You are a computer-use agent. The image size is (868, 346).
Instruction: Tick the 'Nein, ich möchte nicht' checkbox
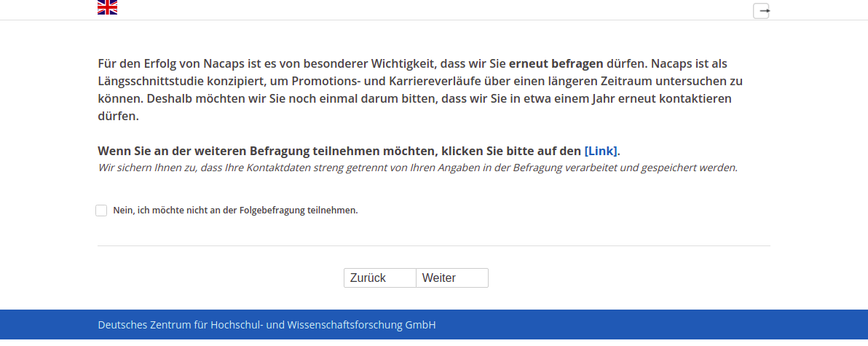pyautogui.click(x=101, y=211)
